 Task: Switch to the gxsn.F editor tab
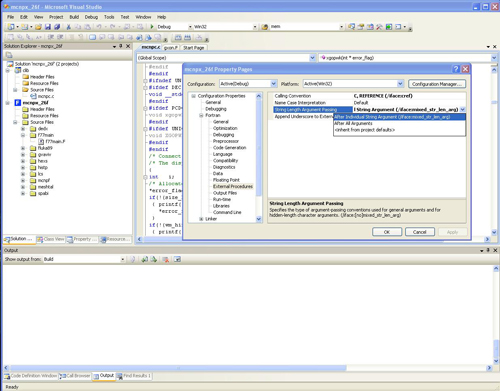coord(171,48)
